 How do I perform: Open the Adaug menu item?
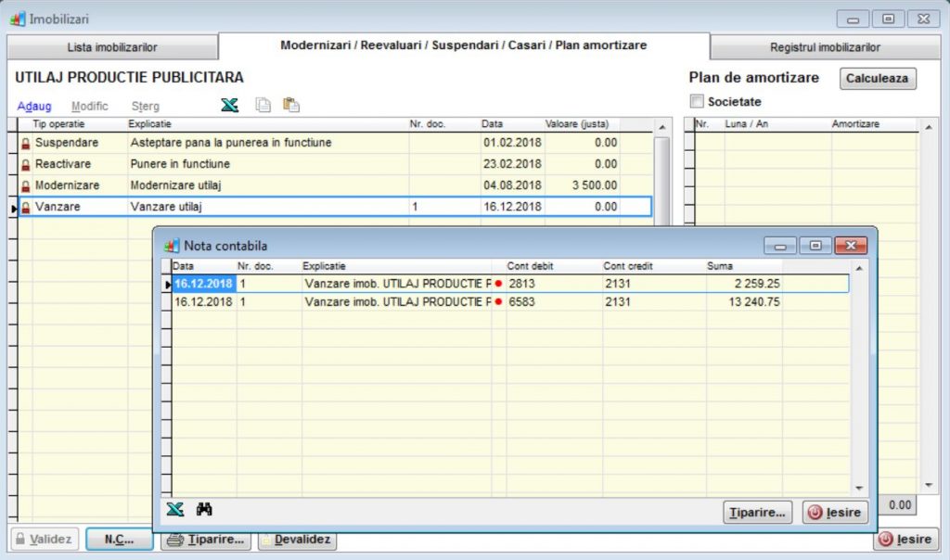[x=34, y=106]
